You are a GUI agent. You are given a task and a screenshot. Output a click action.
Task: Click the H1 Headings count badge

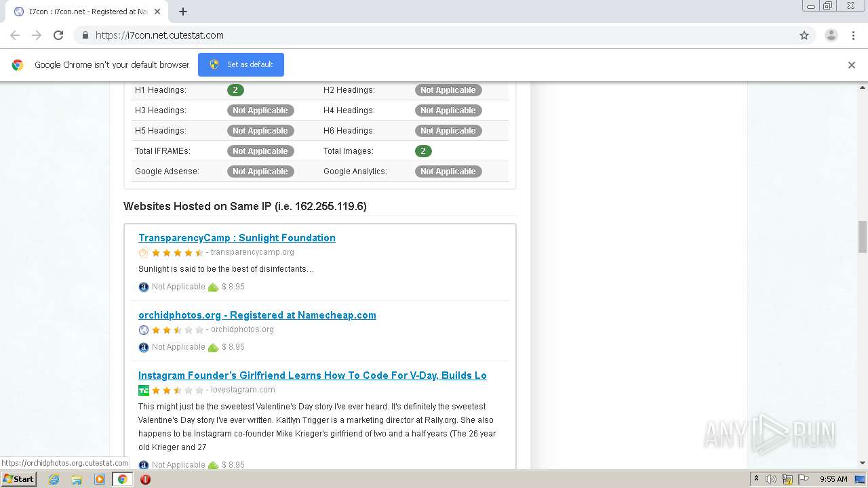click(x=235, y=90)
